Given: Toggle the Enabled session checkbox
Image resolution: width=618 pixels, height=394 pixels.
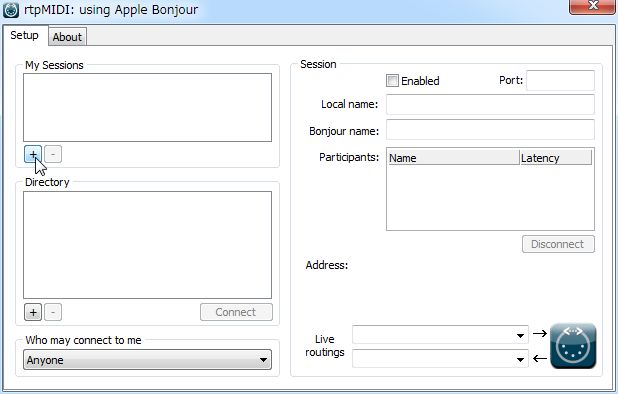Looking at the screenshot, I should (x=392, y=81).
